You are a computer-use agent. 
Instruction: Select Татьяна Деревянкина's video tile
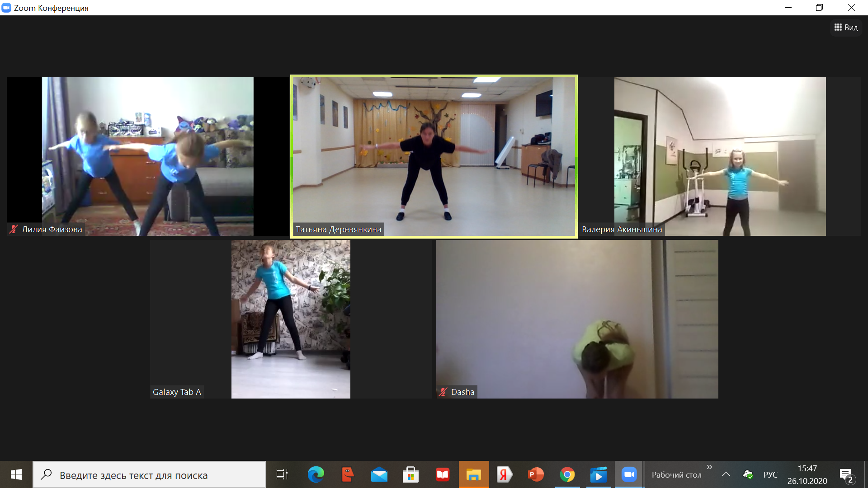[434, 156]
